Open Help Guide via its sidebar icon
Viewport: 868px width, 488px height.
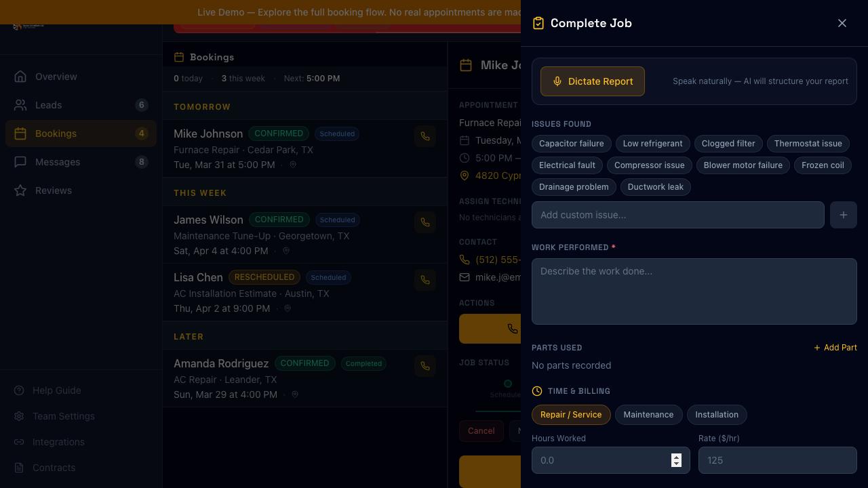click(x=19, y=390)
